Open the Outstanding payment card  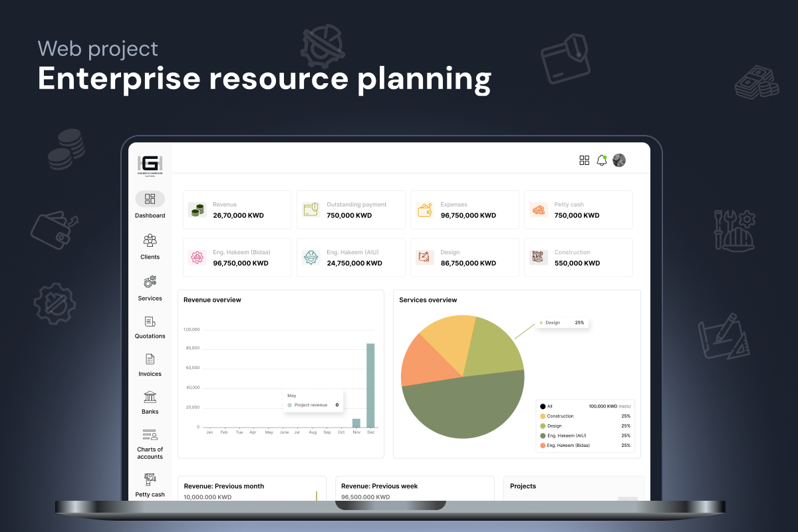click(350, 210)
